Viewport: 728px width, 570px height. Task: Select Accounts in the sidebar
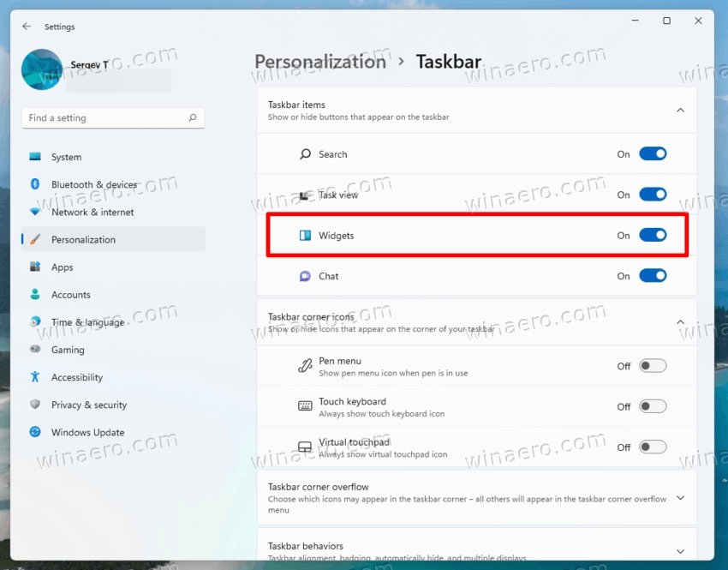coord(113,295)
